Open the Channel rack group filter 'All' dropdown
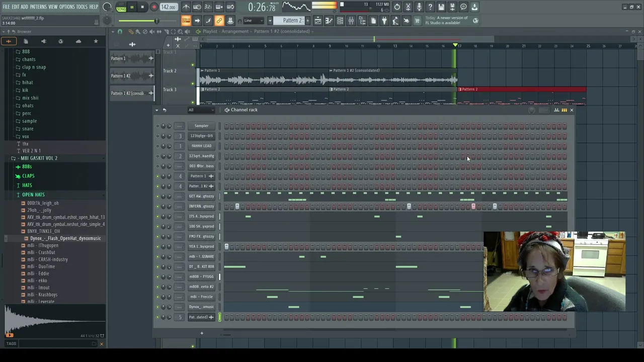 200,110
